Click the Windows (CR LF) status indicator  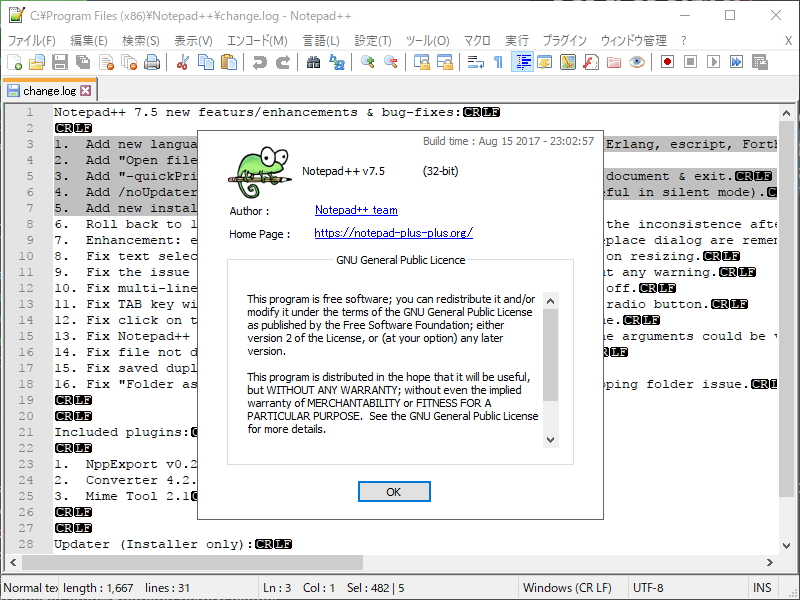tap(570, 587)
